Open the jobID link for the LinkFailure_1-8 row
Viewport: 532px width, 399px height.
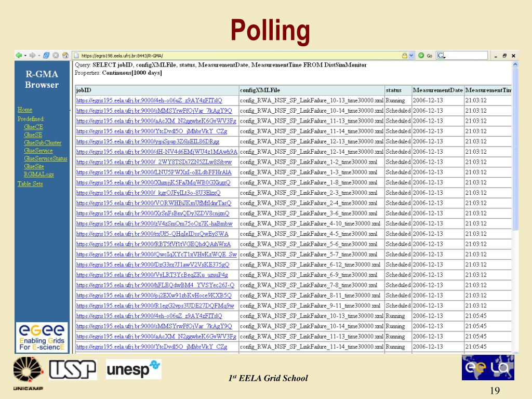pyautogui.click(x=153, y=182)
